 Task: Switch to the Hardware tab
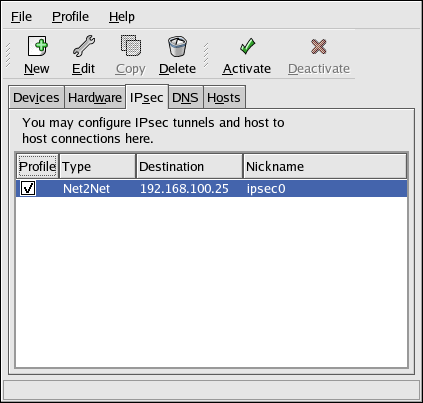95,98
